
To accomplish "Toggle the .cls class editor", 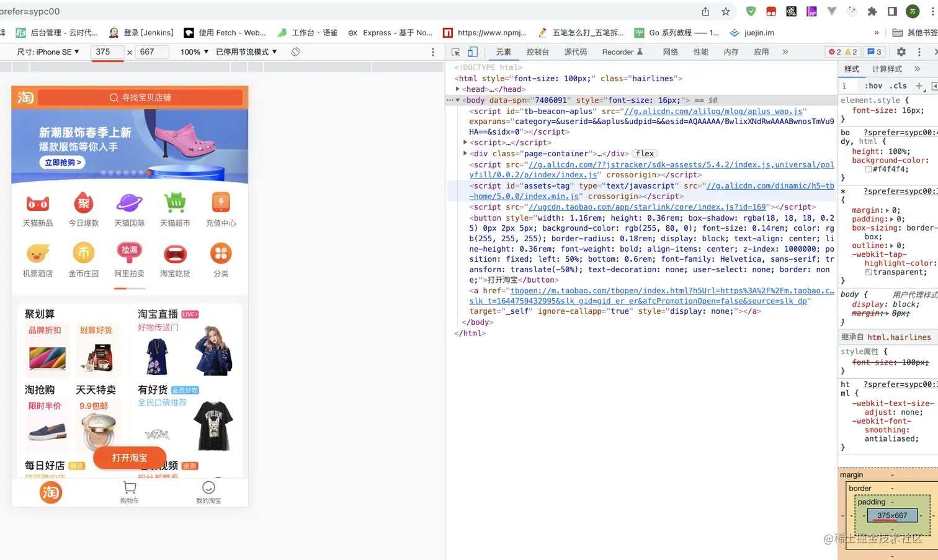I will [898, 86].
